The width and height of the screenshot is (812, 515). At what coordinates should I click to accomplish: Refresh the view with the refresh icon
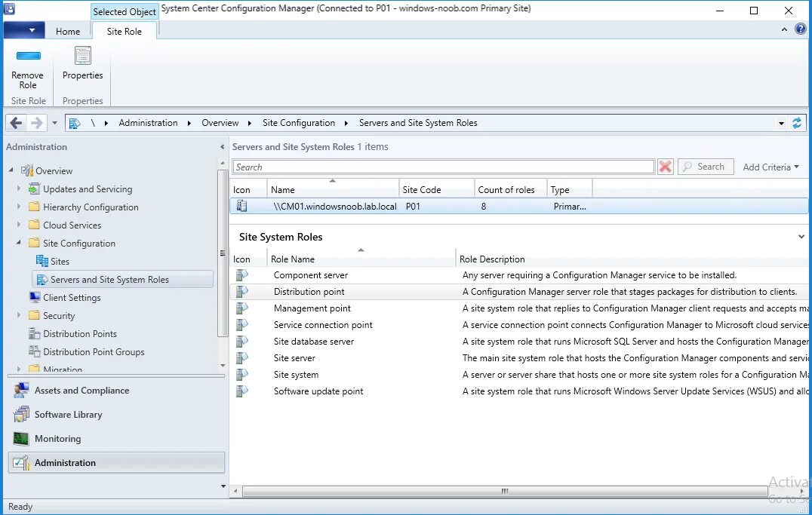tap(797, 123)
